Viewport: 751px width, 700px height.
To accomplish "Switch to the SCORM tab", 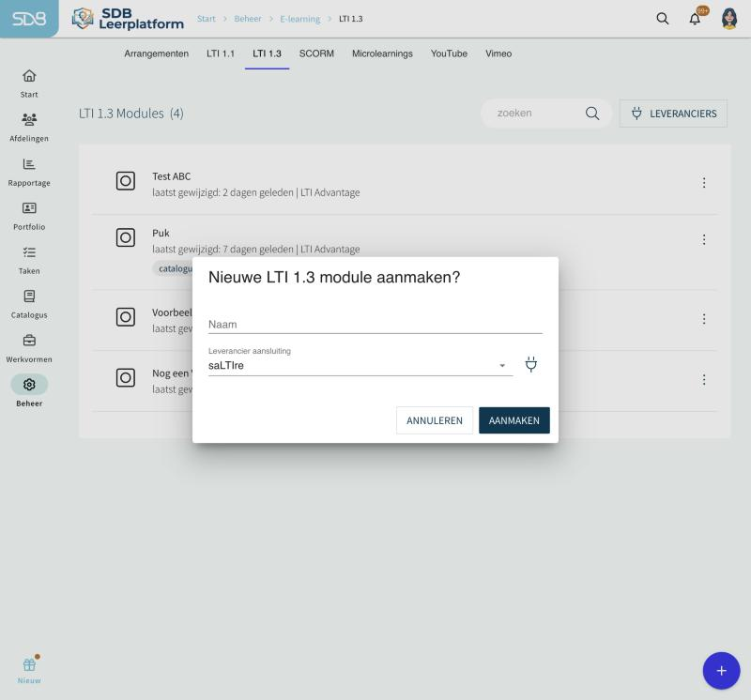I will click(316, 53).
